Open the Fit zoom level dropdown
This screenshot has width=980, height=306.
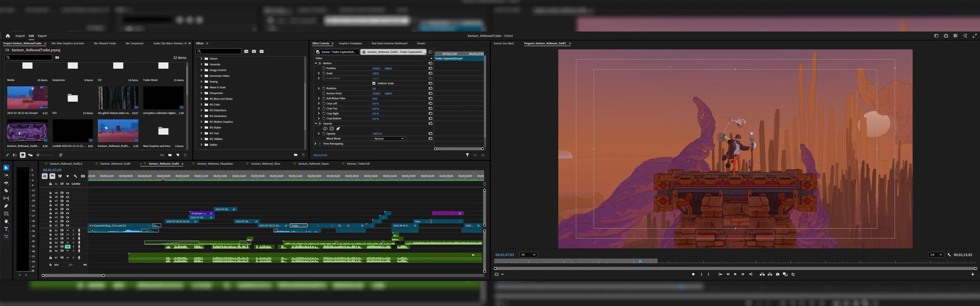coord(528,255)
